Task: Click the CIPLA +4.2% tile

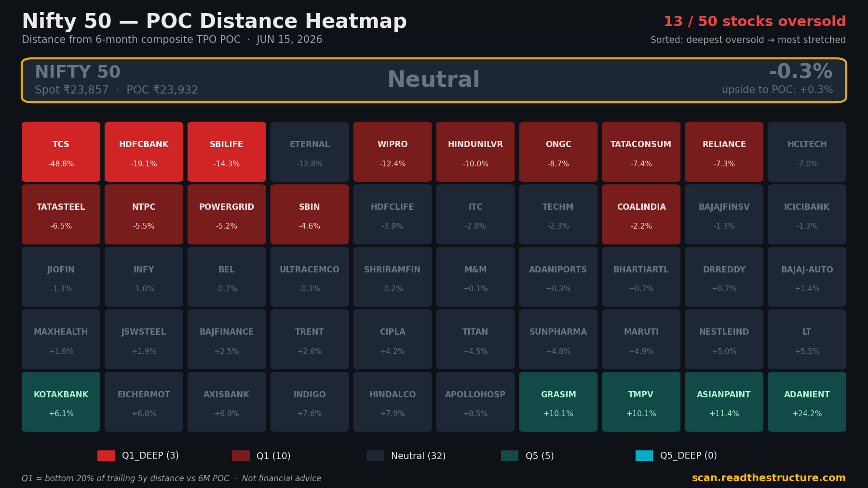Action: (393, 339)
